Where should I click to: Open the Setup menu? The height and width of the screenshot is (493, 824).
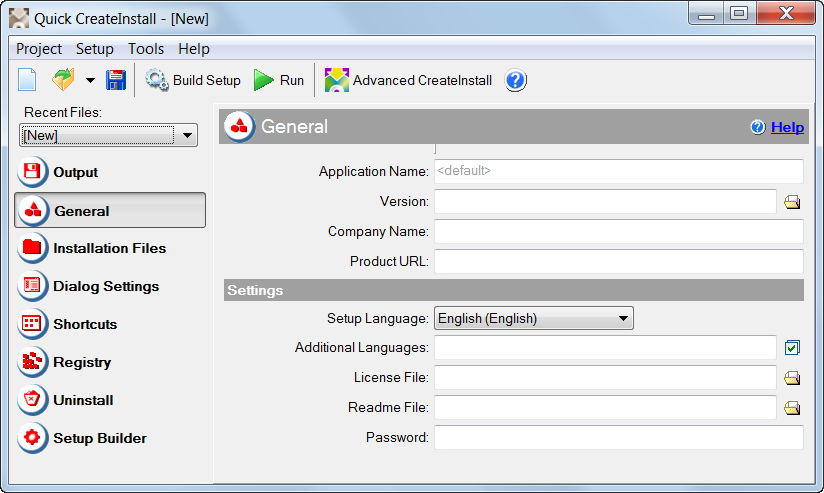[95, 49]
